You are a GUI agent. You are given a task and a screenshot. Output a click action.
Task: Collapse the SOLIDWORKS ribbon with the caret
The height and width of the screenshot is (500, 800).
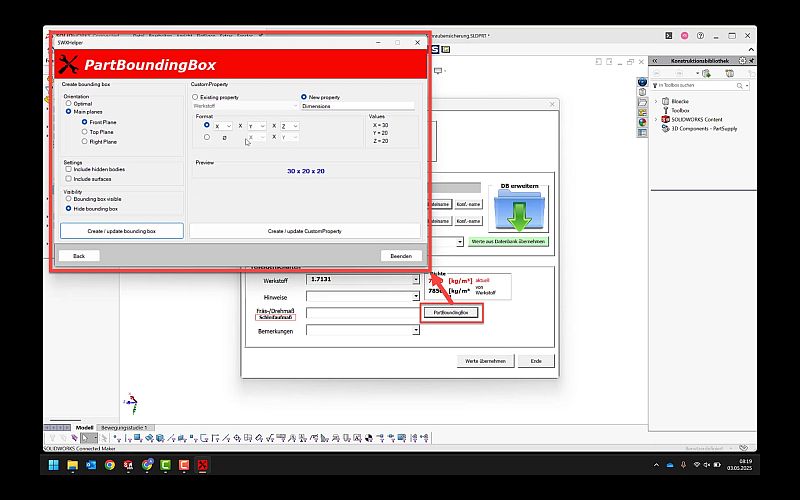pyautogui.click(x=751, y=49)
